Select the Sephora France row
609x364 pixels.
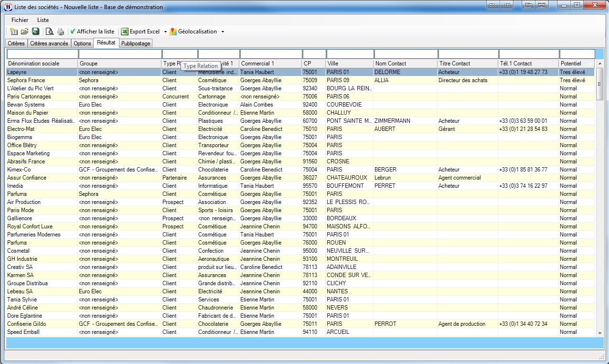(x=26, y=80)
